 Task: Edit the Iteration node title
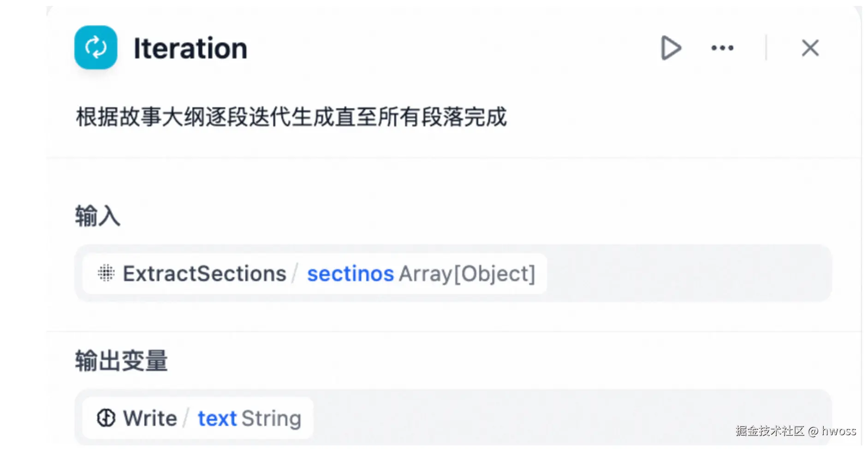(190, 48)
